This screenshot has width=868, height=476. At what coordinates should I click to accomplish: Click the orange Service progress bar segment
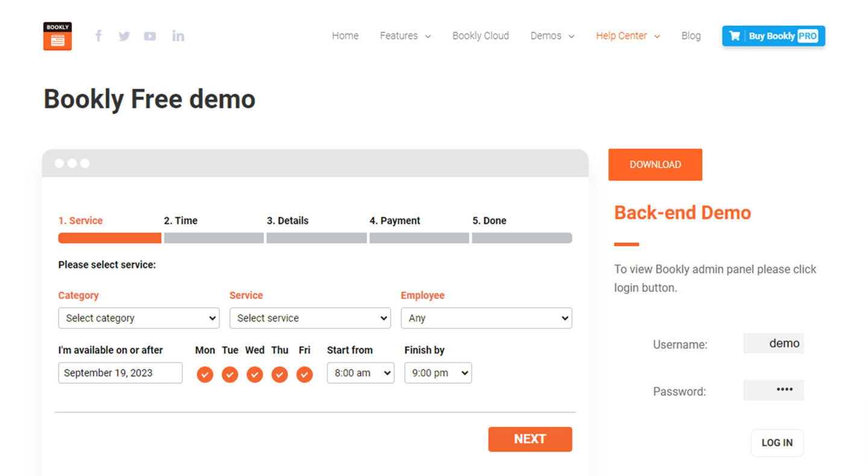coord(110,238)
